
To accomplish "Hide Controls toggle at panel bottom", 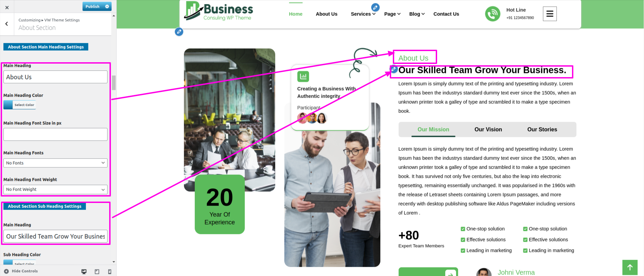I will coord(21,271).
